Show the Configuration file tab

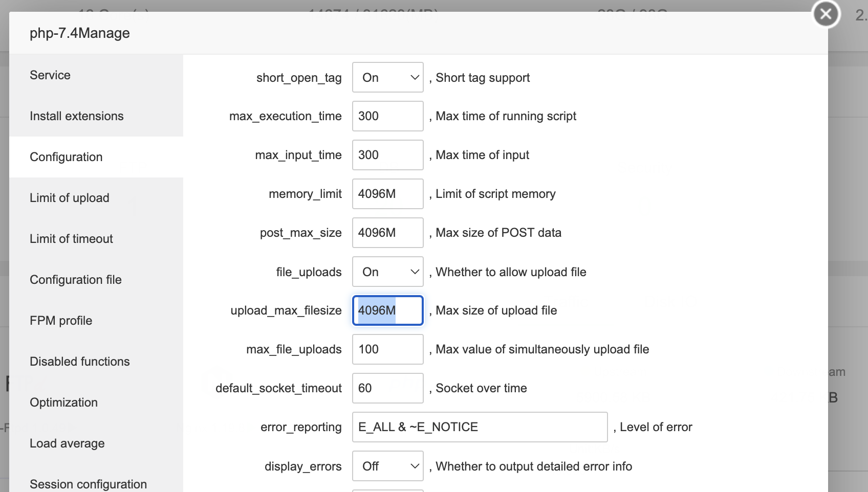click(76, 280)
